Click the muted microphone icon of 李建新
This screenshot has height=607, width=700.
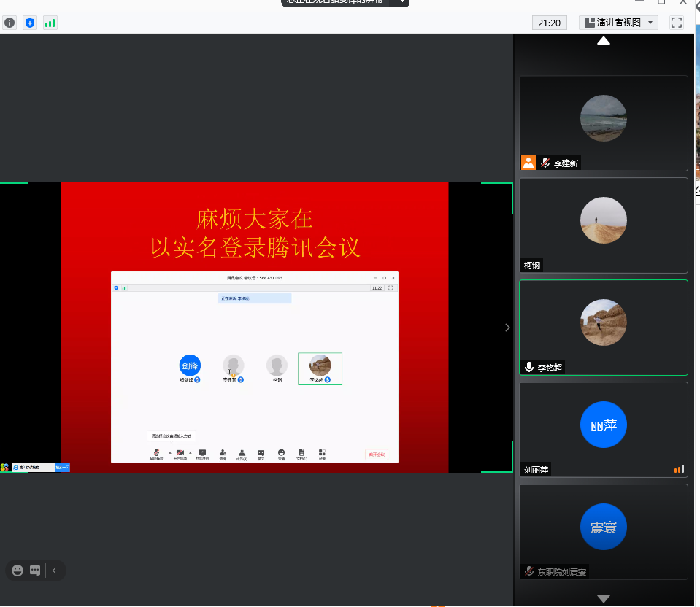coord(545,163)
